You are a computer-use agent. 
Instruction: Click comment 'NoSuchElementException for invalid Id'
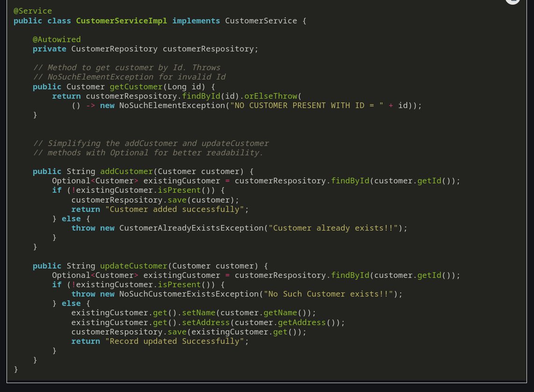tap(129, 77)
